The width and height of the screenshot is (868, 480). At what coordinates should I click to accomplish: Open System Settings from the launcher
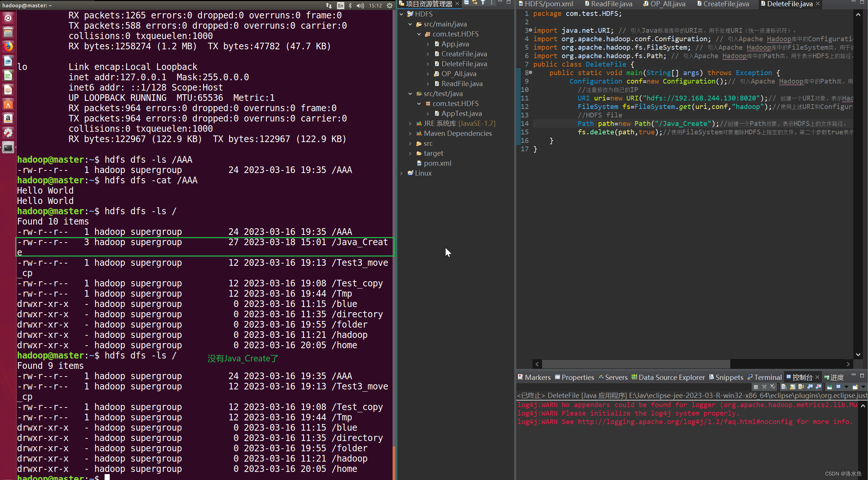[8, 133]
